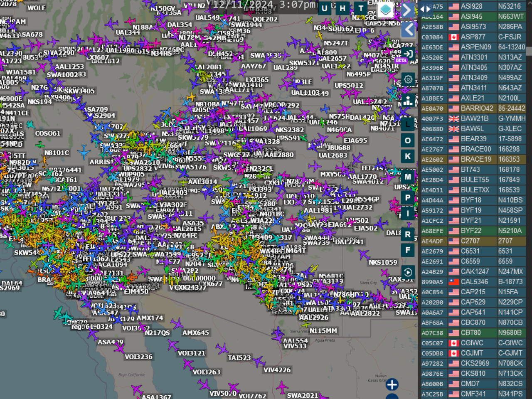
Task: Toggle multi-select with M button
Action: click(408, 177)
